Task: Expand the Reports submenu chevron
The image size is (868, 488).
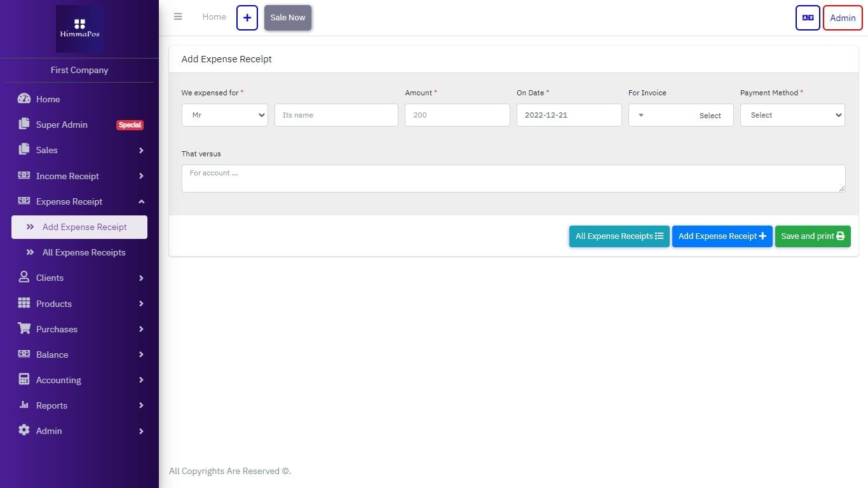Action: click(141, 405)
